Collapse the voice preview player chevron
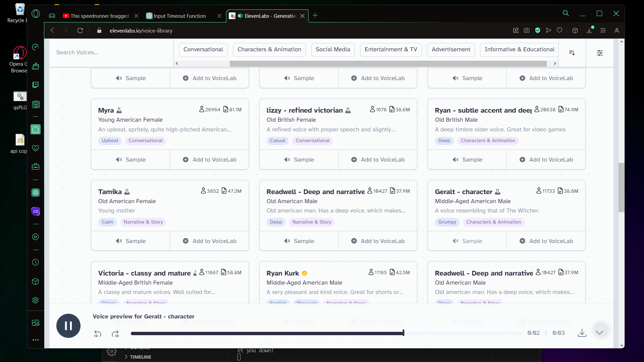This screenshot has width=644, height=362. click(600, 333)
